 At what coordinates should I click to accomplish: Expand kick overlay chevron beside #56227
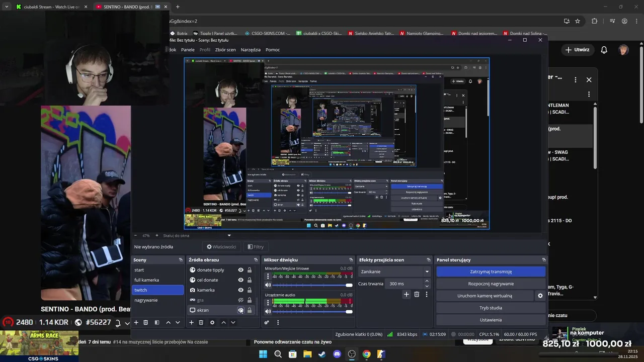[x=127, y=323]
